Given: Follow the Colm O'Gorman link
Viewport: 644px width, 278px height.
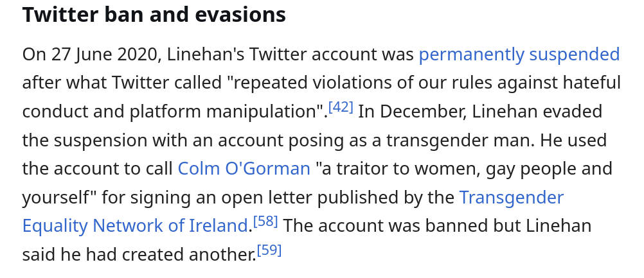Looking at the screenshot, I should 244,169.
